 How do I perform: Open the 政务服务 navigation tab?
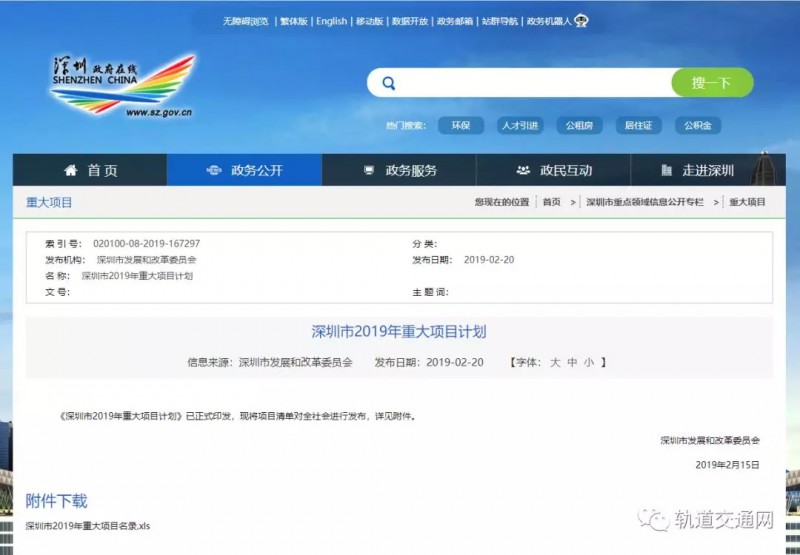(399, 170)
